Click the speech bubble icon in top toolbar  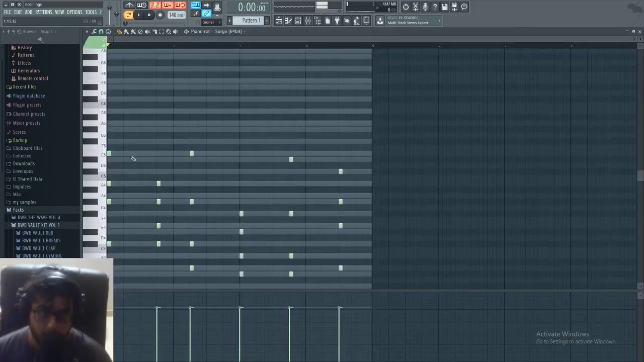point(464,7)
